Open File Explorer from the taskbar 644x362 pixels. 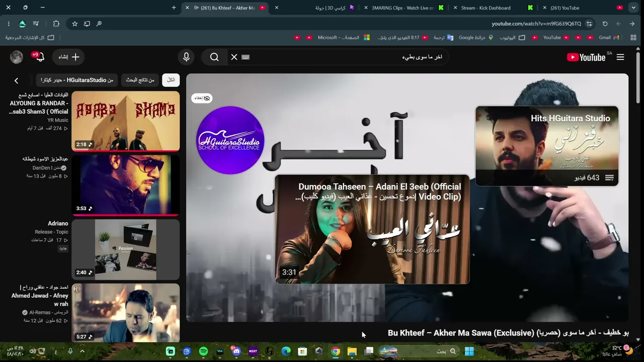pyautogui.click(x=352, y=351)
